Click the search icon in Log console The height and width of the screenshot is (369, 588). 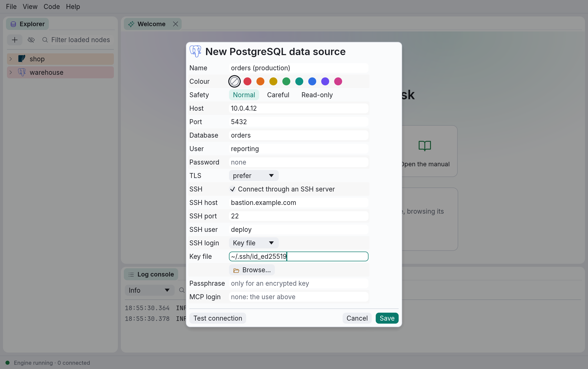click(182, 290)
